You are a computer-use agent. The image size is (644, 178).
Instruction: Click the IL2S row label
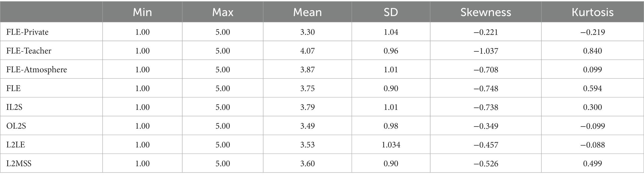[14, 107]
